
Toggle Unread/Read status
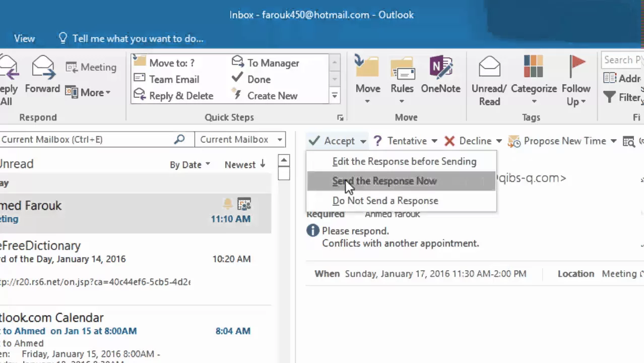coord(489,81)
